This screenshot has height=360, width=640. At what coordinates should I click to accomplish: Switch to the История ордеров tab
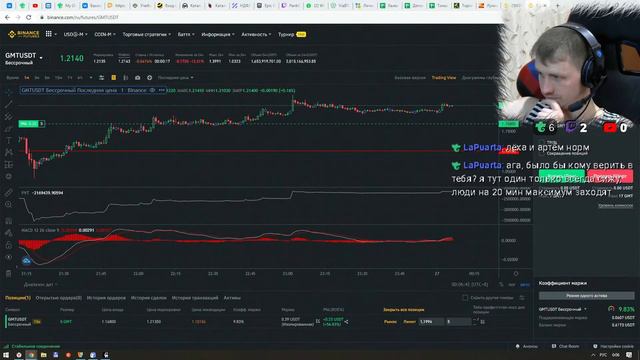pyautogui.click(x=106, y=298)
